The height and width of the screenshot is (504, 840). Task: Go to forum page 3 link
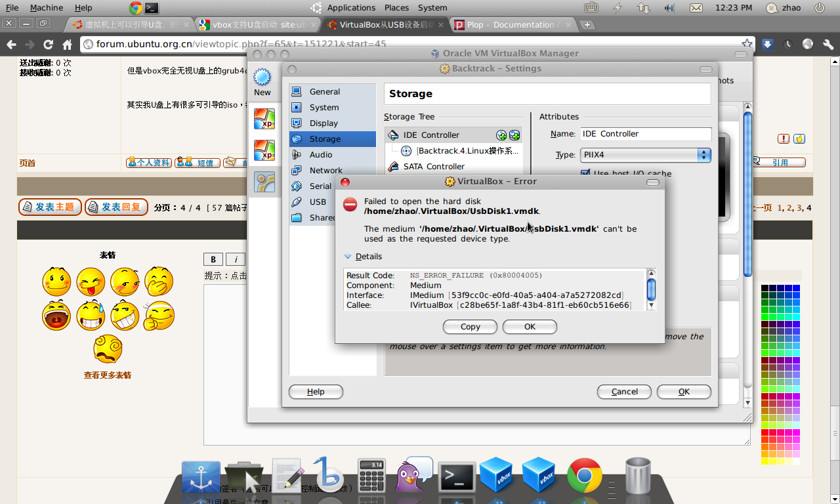tap(799, 208)
